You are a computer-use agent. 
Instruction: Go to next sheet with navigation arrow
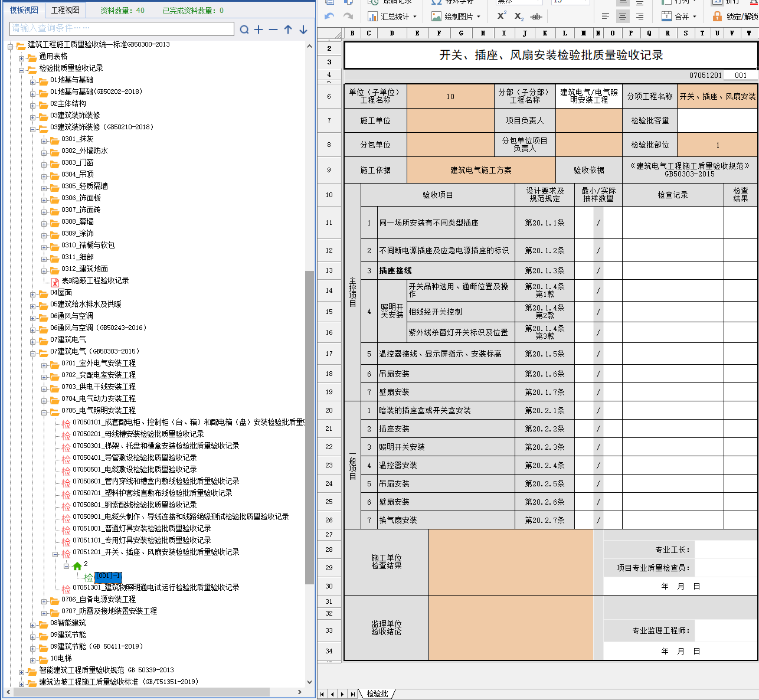(342, 694)
